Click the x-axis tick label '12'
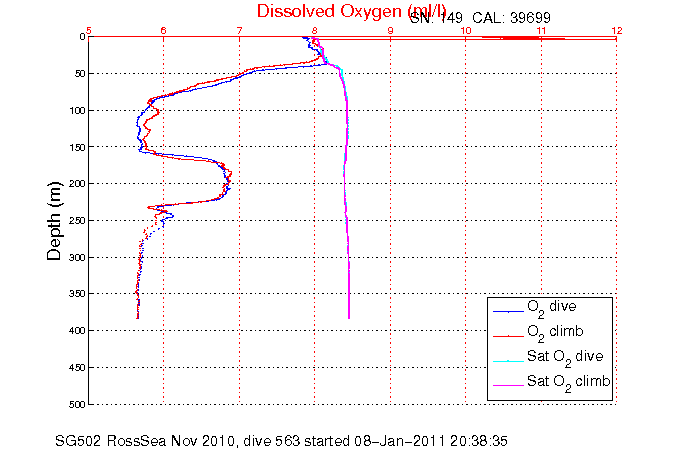The width and height of the screenshot is (681, 454). pyautogui.click(x=617, y=30)
